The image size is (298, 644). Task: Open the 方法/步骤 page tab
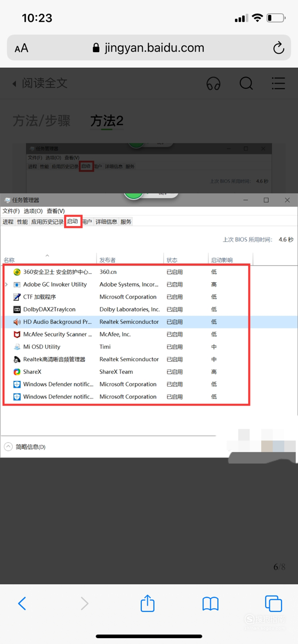pos(42,121)
